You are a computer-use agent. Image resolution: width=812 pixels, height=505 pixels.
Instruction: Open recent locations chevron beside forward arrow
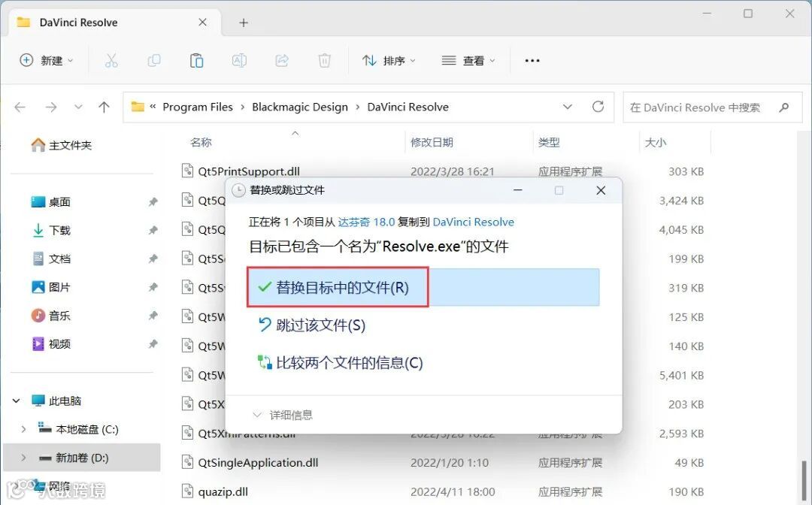coord(78,107)
